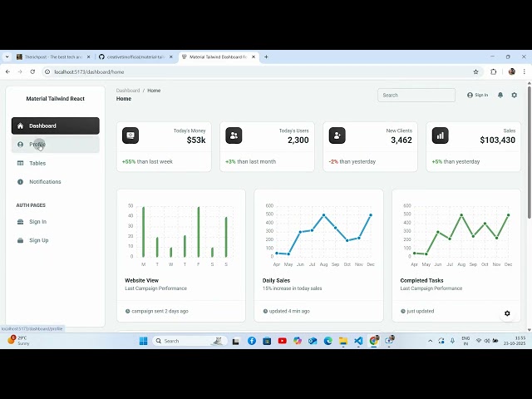
Task: Bookmark this page with the star
Action: [x=475, y=72]
